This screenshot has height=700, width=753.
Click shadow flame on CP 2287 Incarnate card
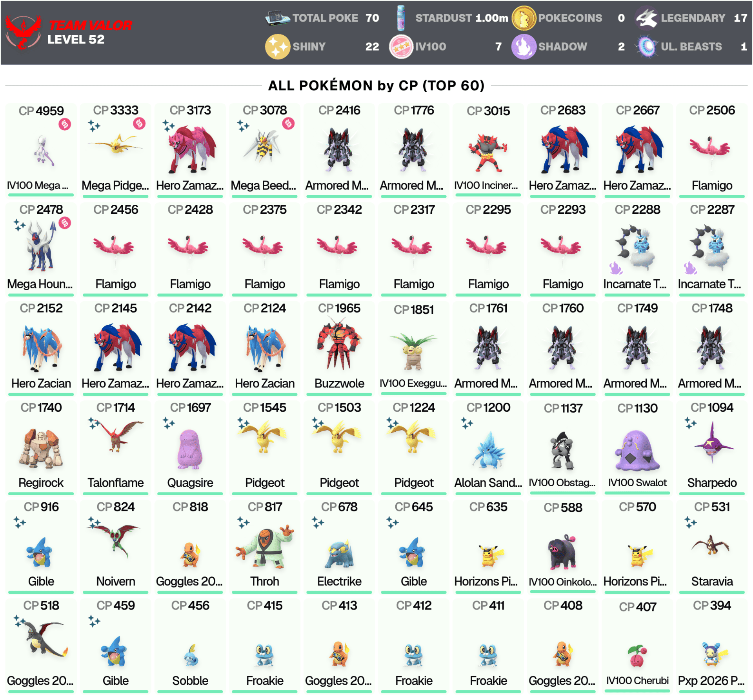pos(690,268)
